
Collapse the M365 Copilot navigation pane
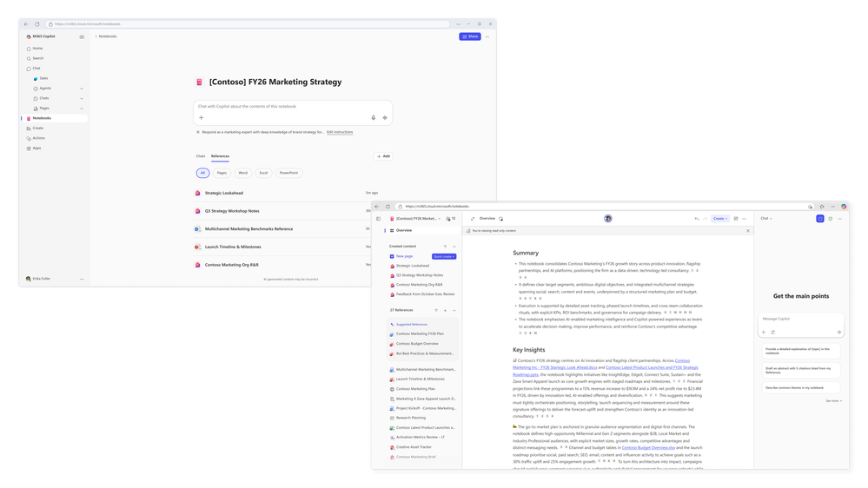82,36
